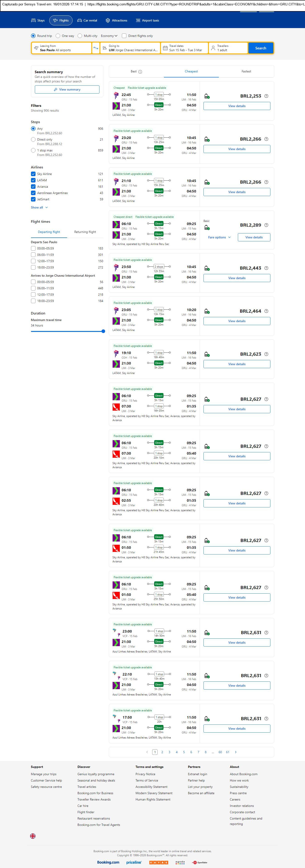This screenshot has height=868, width=305.
Task: Select the Direct only stops option
Action: coord(33,139)
